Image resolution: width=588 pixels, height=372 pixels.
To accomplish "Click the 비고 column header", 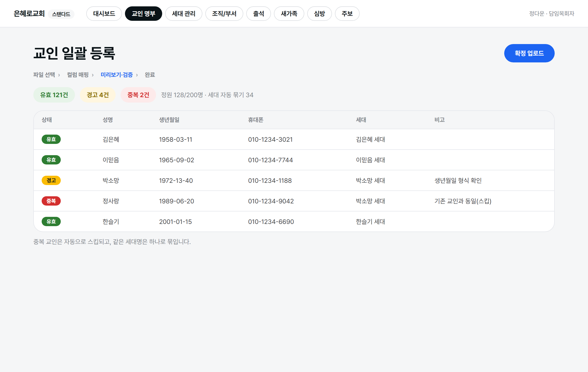I will 440,120.
